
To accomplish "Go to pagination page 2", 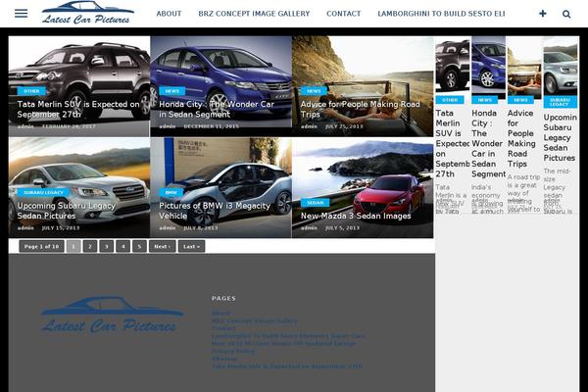I will point(90,246).
